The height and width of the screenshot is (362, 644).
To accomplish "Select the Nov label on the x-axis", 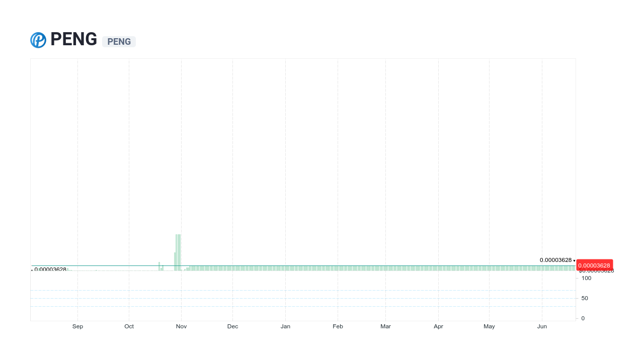I will tap(181, 326).
